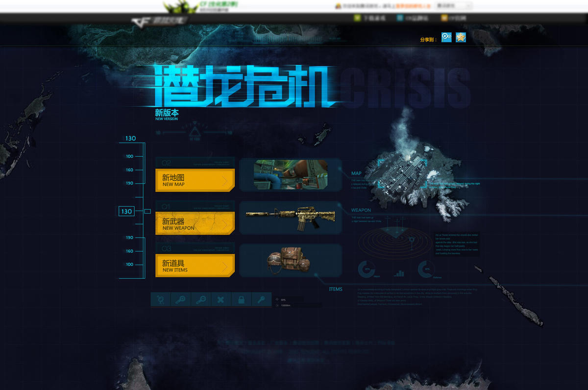Open the 新道具 NEW ITEMS button

pyautogui.click(x=195, y=266)
